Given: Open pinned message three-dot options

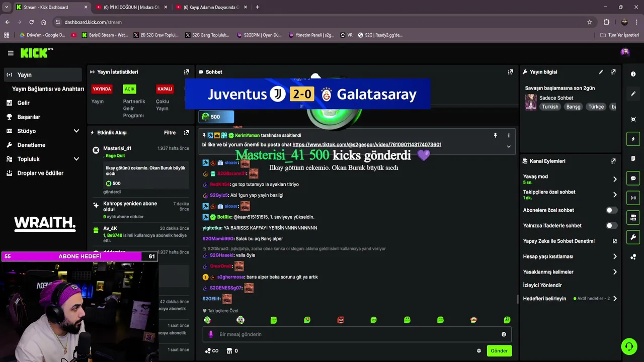Looking at the screenshot, I should point(509,135).
